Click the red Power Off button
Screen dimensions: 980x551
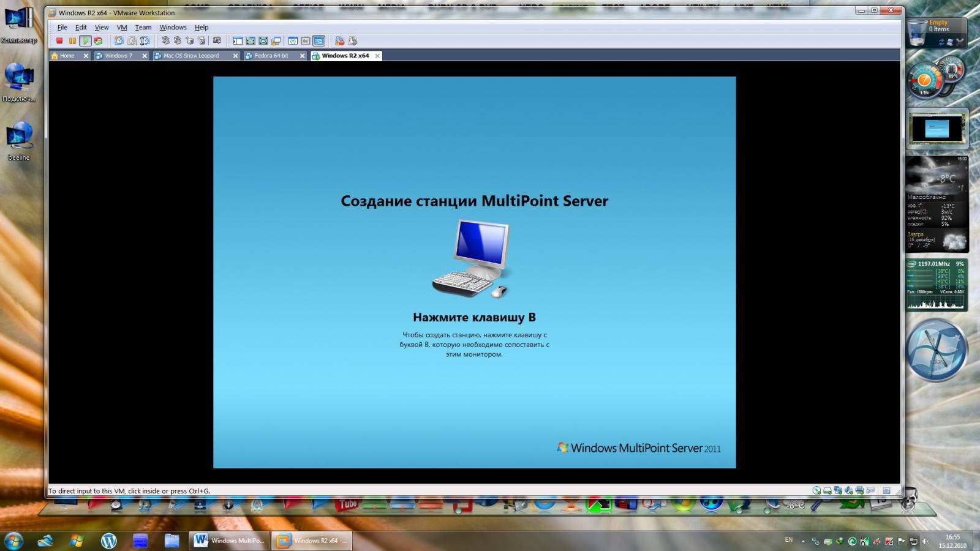(59, 41)
